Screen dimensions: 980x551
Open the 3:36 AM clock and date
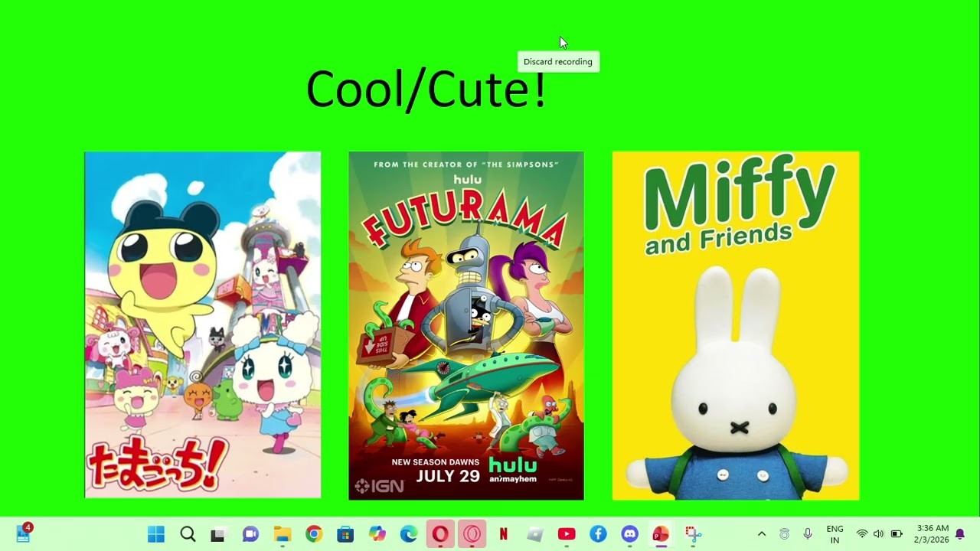tap(932, 534)
